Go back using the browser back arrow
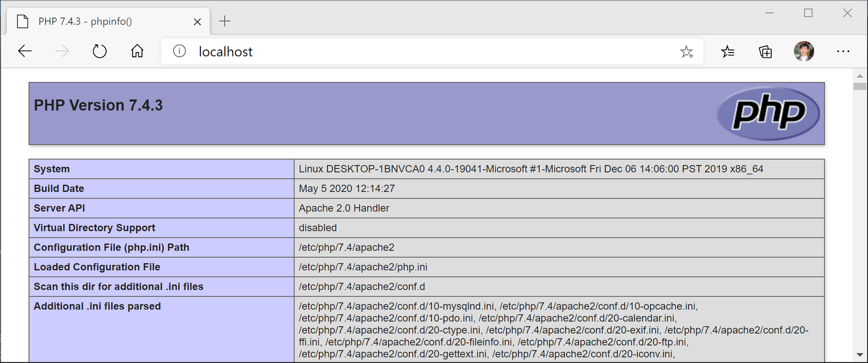868x363 pixels. [x=25, y=51]
